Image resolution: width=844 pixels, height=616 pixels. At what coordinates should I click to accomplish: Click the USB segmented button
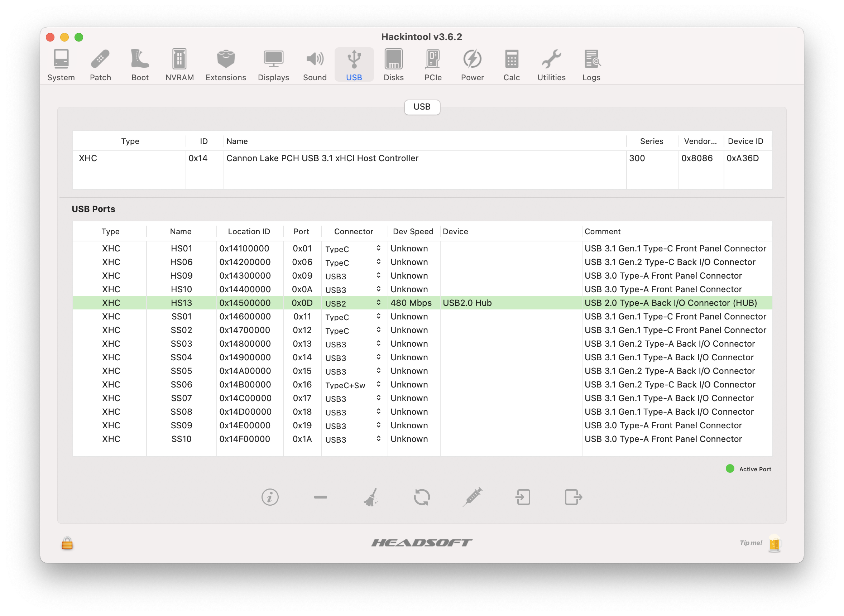tap(422, 107)
